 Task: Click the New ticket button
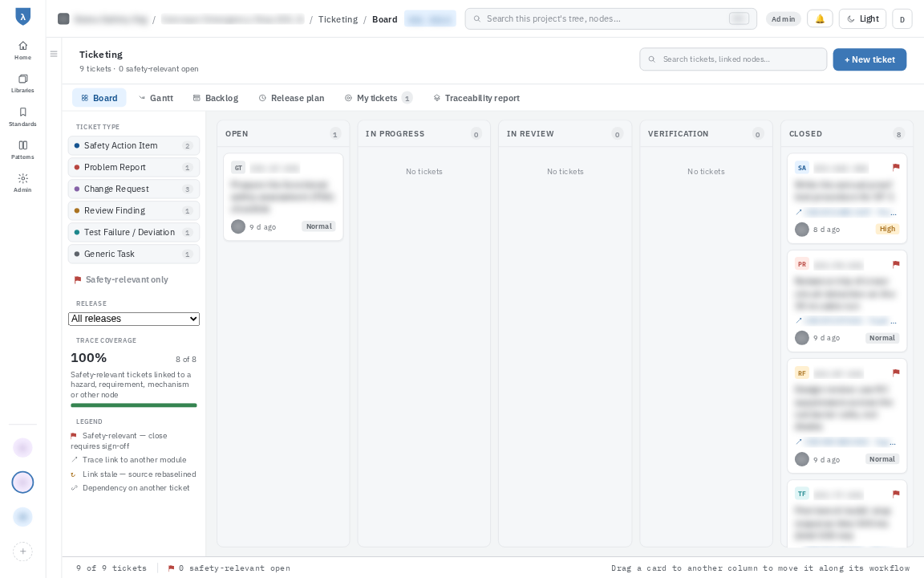coord(869,59)
